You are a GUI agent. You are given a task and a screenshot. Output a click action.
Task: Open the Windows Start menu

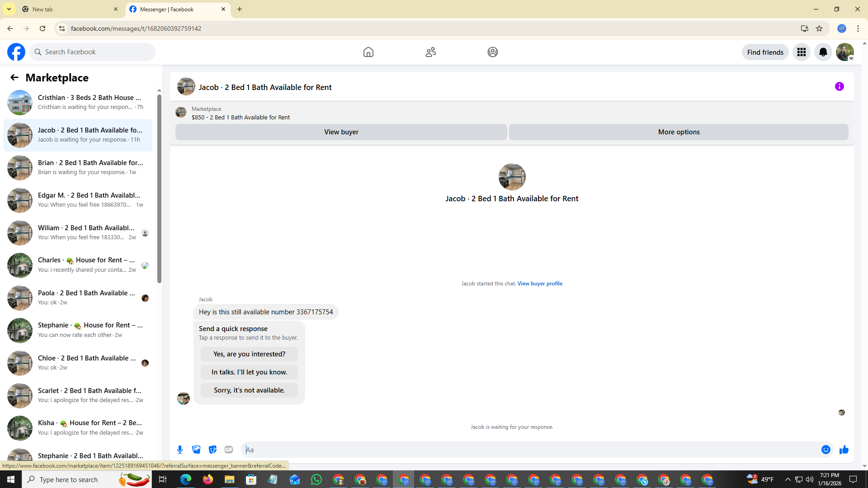(x=11, y=479)
